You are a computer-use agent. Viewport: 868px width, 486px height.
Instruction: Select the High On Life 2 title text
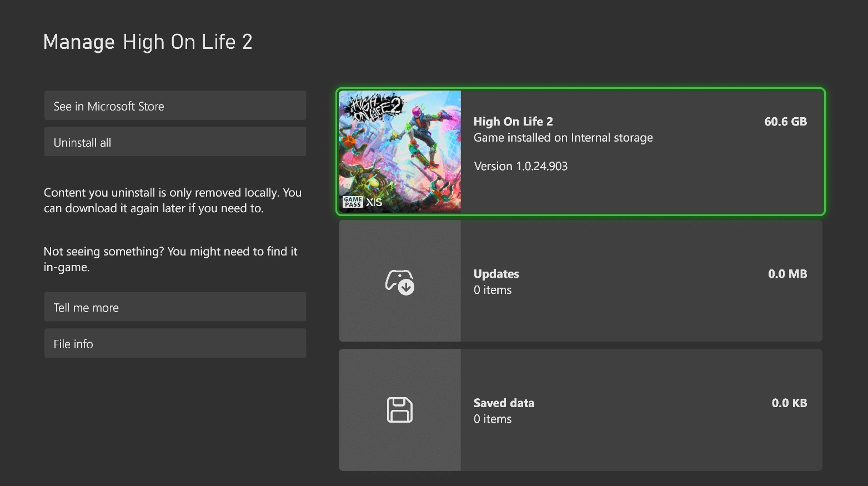click(x=513, y=121)
